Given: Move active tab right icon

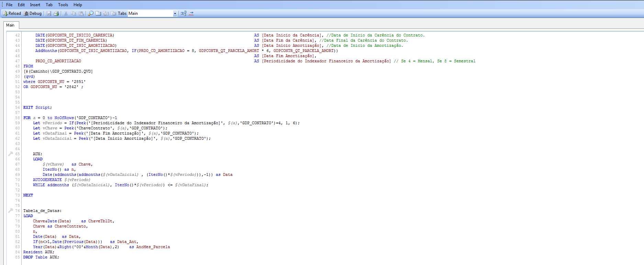Looking at the screenshot, I should coord(113,13).
